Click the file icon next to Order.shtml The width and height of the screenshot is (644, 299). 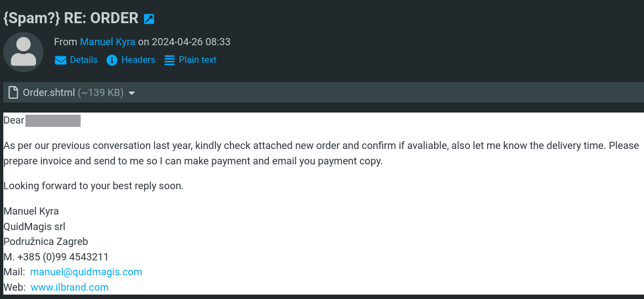pyautogui.click(x=14, y=93)
